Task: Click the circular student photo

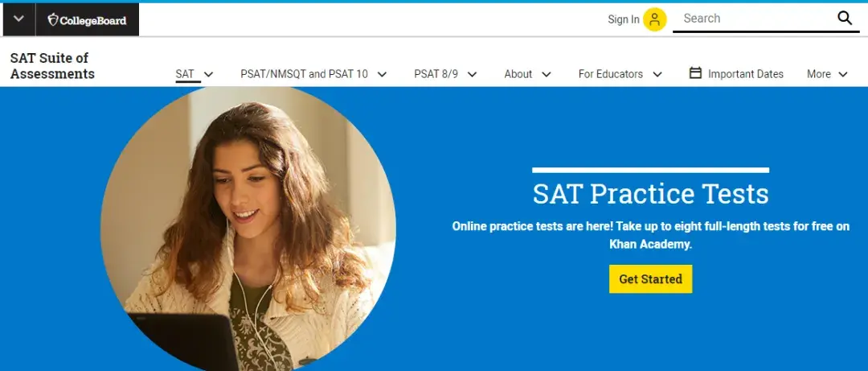Action: pos(248,229)
